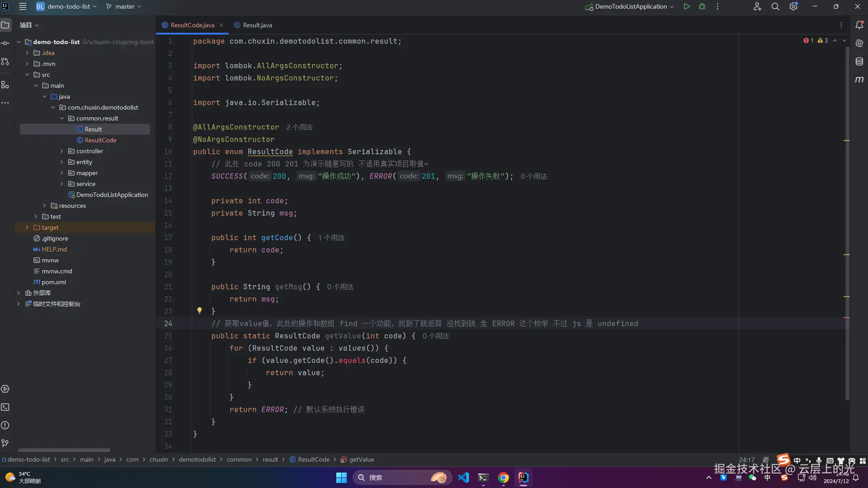Run DemoTodoListApplication
The image size is (868, 488).
687,6
